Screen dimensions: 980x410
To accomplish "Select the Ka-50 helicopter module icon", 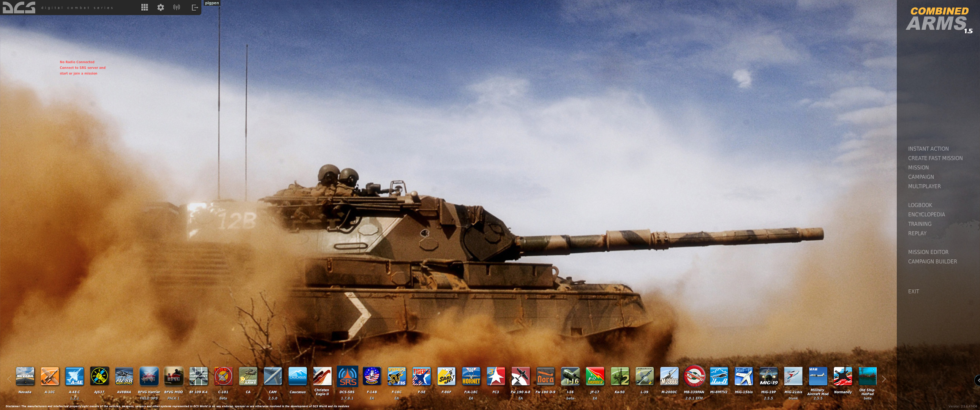I will [x=620, y=376].
